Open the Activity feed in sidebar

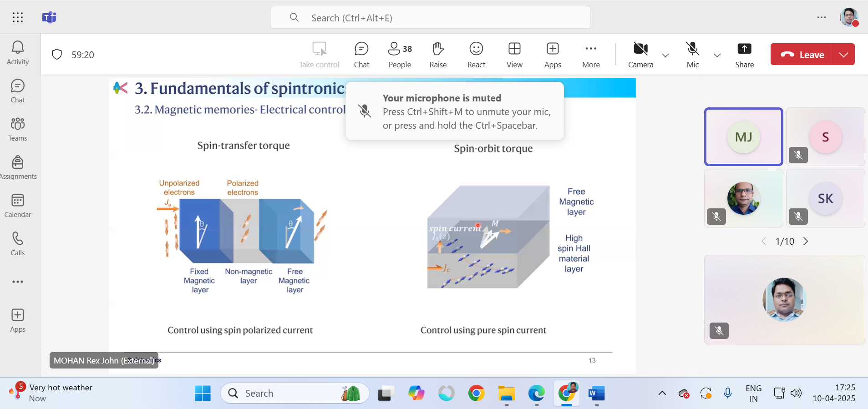(18, 53)
